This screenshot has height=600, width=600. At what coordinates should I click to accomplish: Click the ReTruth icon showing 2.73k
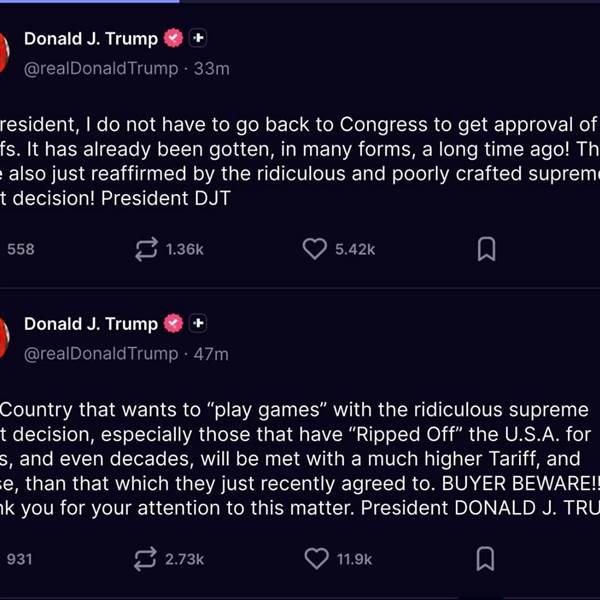pyautogui.click(x=147, y=559)
